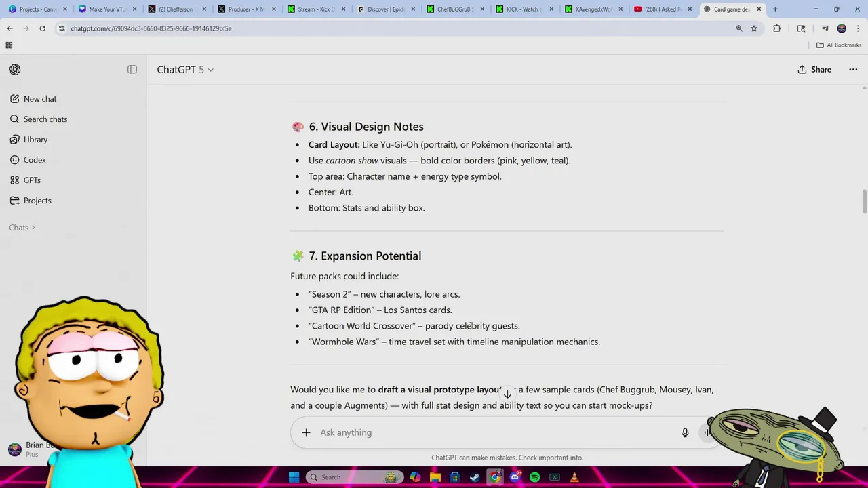
Task: Click the zoom magnifier icon in address bar
Action: point(739,28)
